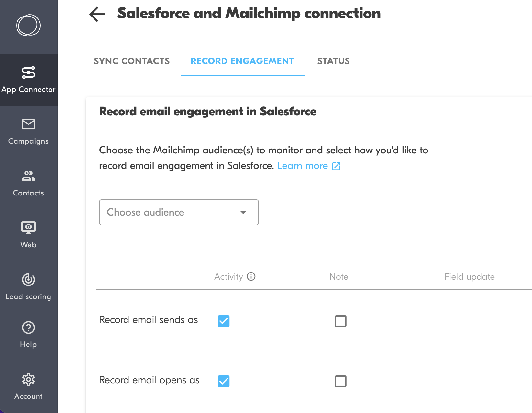The image size is (532, 413).
Task: Open the Choose audience dropdown
Action: click(179, 212)
